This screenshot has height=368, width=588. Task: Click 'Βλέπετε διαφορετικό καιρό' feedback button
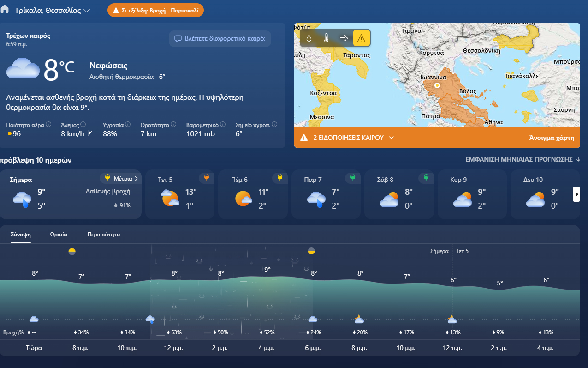pos(220,39)
